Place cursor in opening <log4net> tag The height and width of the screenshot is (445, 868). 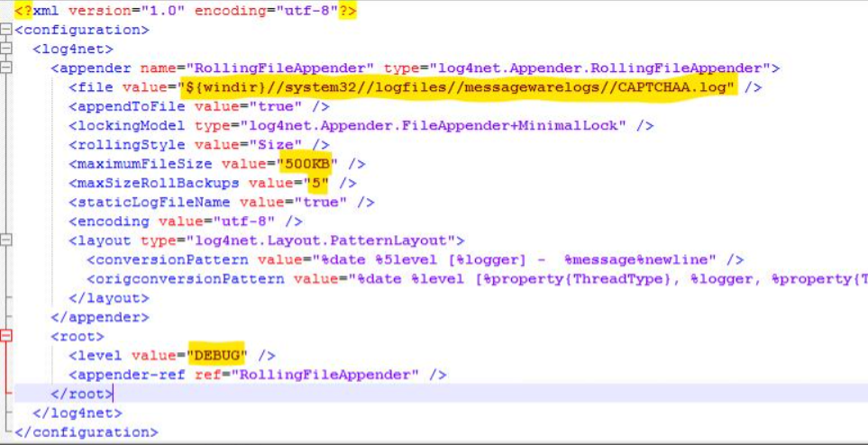tap(73, 50)
